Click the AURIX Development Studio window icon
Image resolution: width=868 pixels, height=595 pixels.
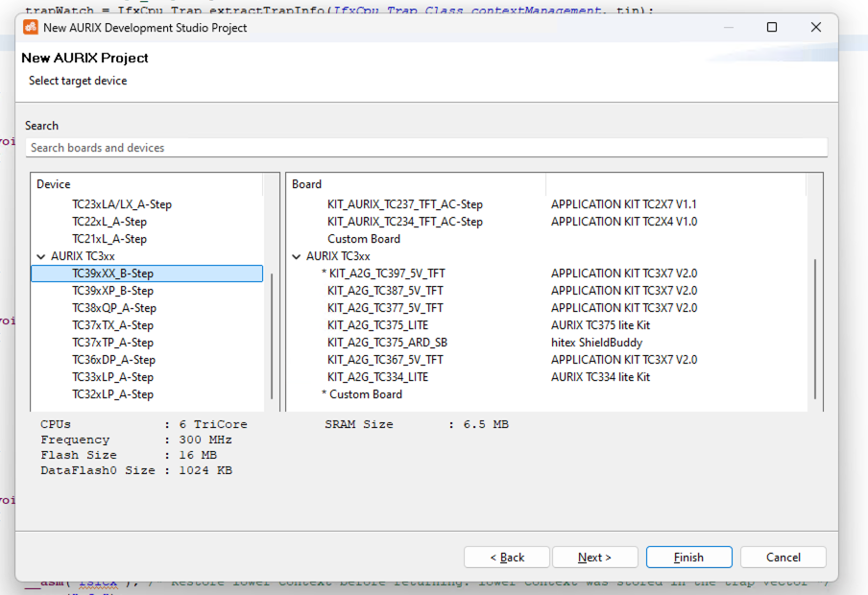(28, 28)
